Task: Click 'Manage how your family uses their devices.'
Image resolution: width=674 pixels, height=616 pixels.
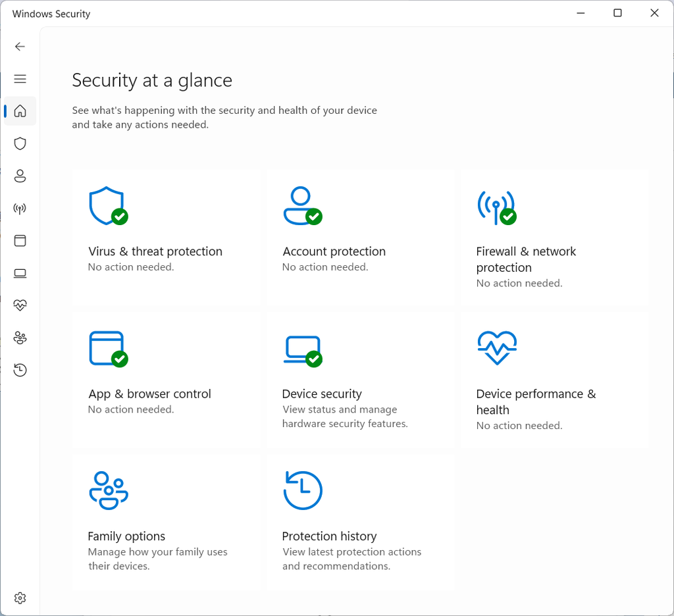Action: [158, 559]
